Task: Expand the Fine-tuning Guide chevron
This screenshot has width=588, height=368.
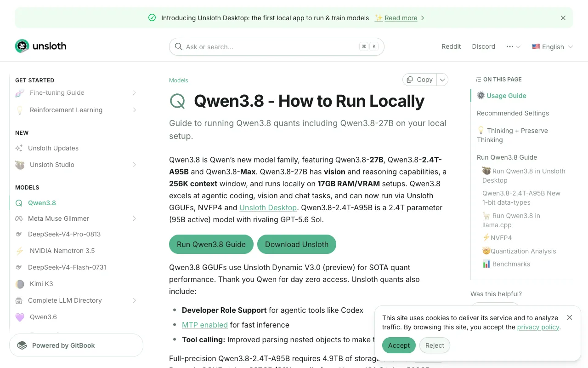Action: point(134,92)
